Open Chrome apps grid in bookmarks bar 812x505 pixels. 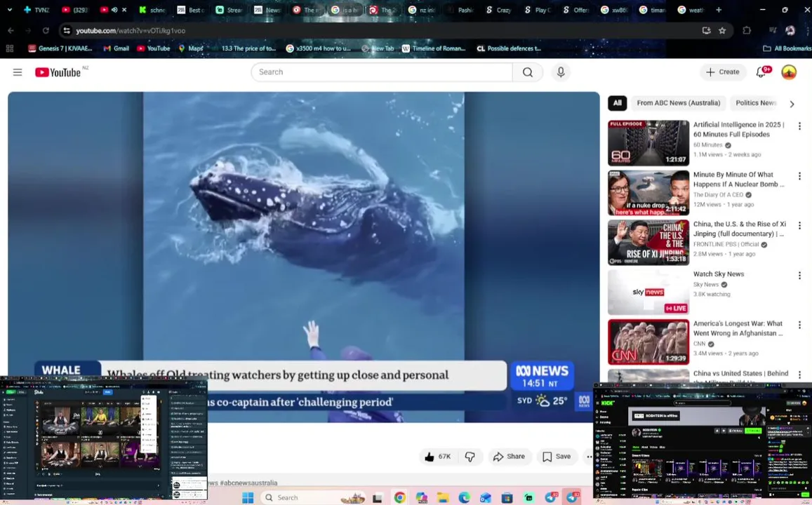(x=9, y=48)
